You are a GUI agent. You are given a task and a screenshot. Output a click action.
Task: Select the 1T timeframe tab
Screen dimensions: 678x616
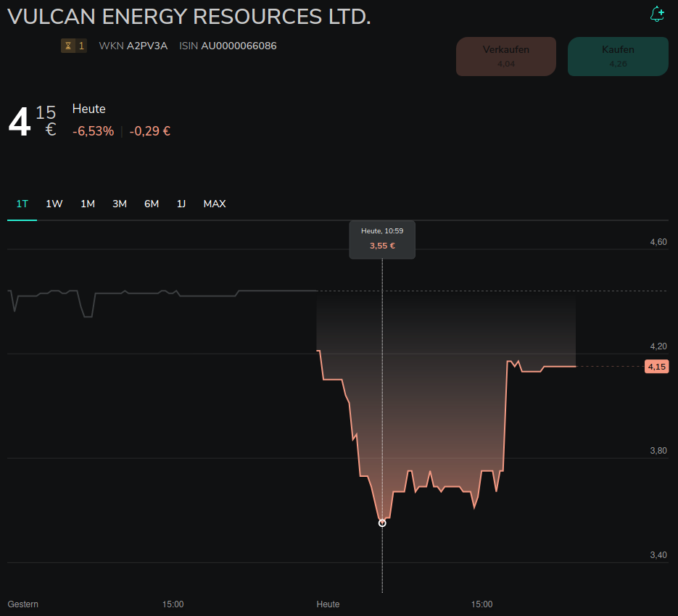click(x=22, y=204)
